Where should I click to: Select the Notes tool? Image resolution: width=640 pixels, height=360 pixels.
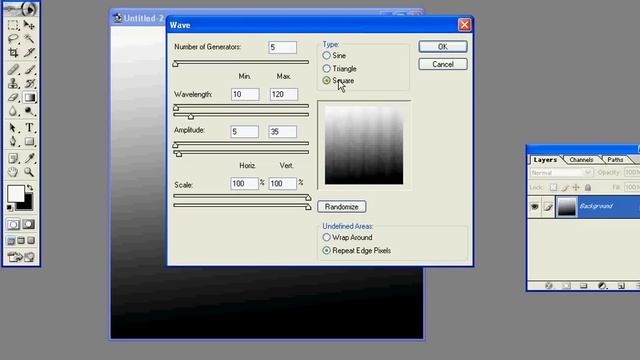13,158
